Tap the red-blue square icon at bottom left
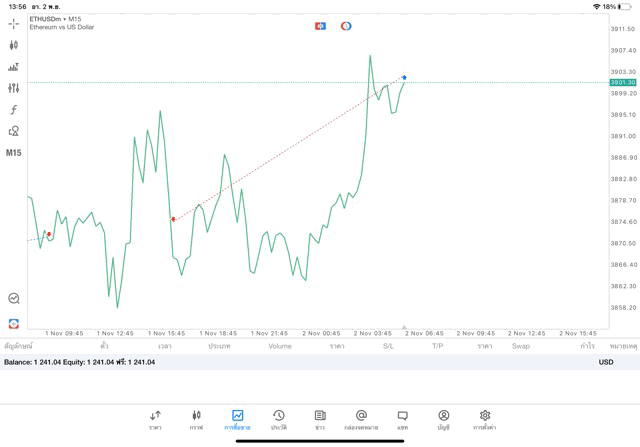This screenshot has width=640, height=447. point(14,323)
